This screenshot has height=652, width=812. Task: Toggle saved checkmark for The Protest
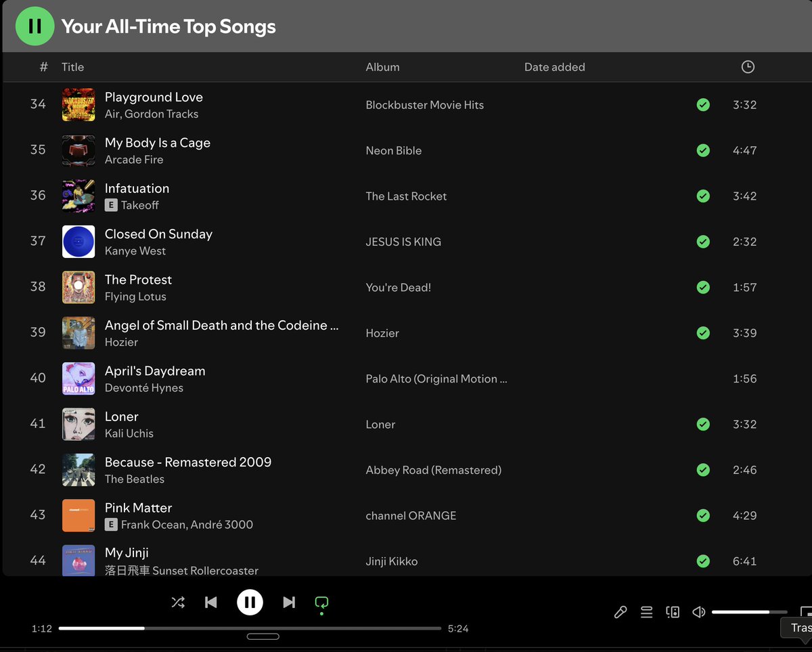(x=704, y=287)
